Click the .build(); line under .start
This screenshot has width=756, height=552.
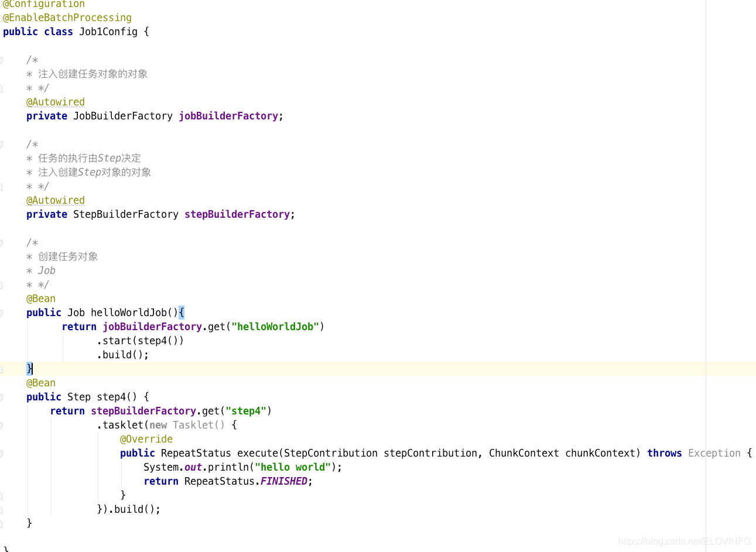click(x=123, y=355)
